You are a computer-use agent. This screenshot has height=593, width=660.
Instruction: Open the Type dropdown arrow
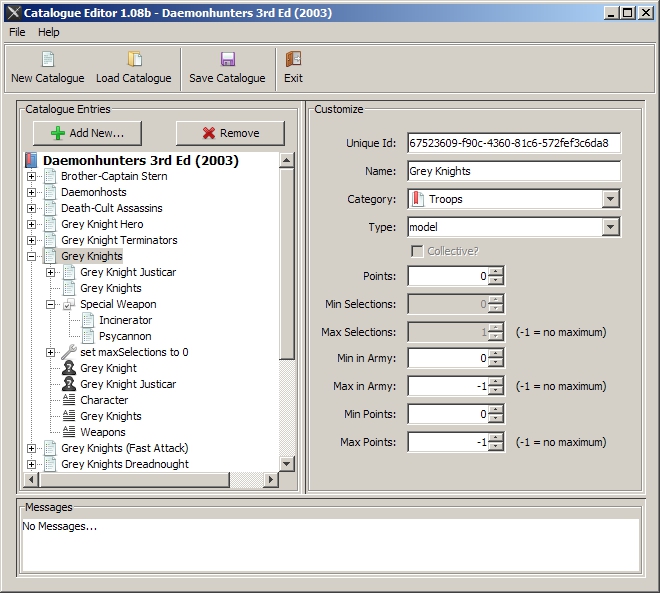610,227
